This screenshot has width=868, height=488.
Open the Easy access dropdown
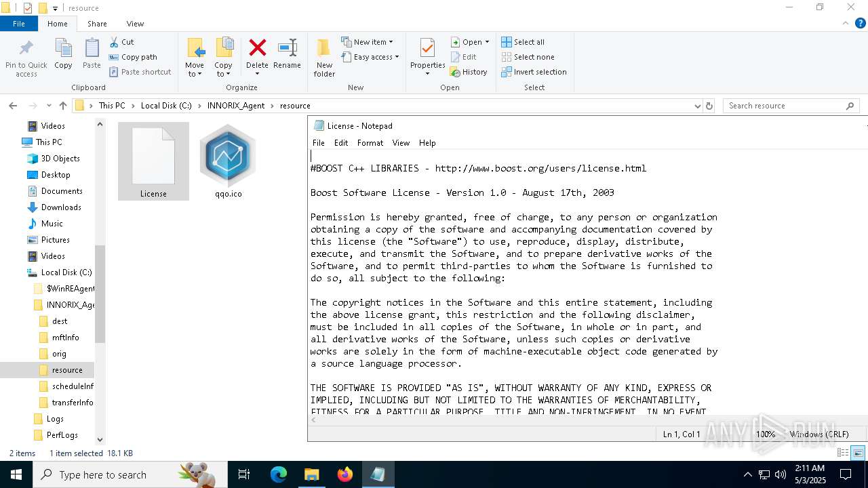coord(370,57)
